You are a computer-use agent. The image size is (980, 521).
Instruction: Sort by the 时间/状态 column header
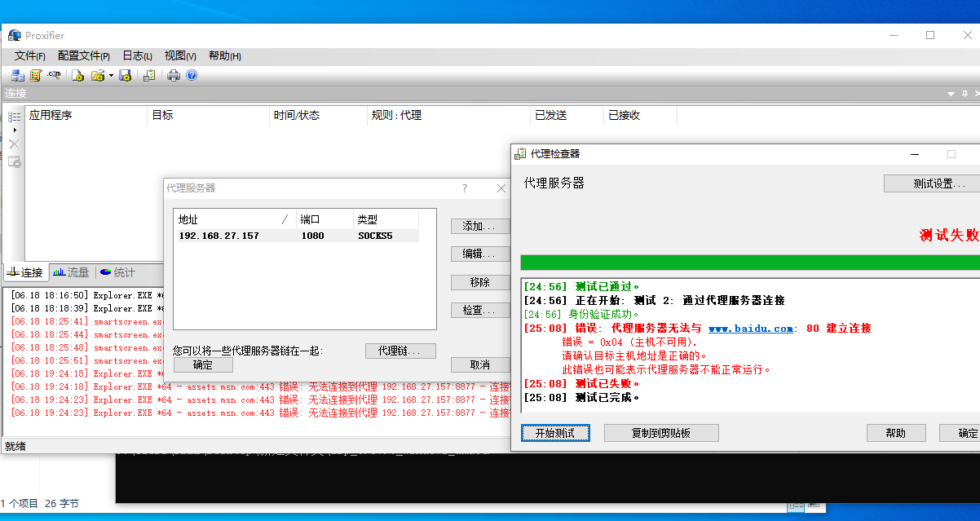[318, 115]
